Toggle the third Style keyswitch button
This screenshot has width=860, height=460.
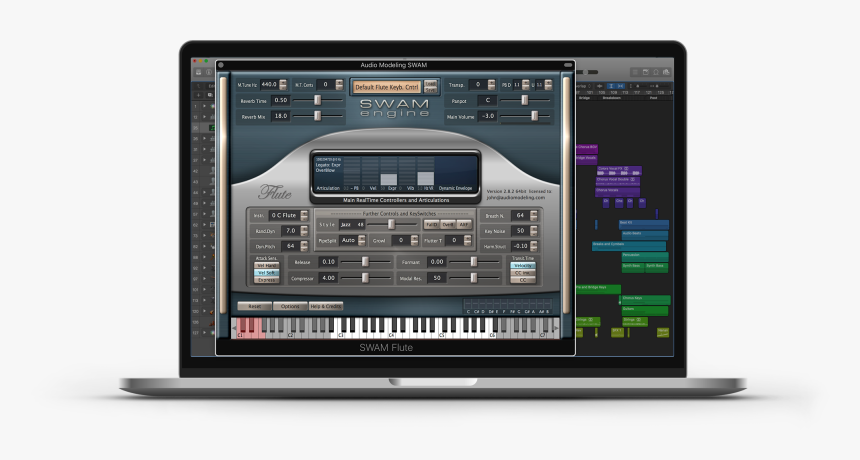pyautogui.click(x=464, y=224)
